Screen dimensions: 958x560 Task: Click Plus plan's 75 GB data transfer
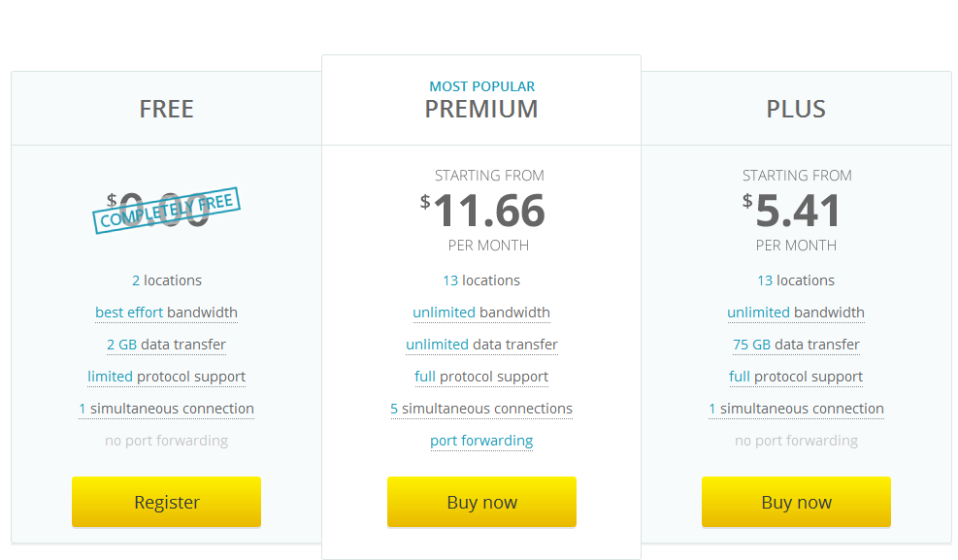pyautogui.click(x=796, y=345)
